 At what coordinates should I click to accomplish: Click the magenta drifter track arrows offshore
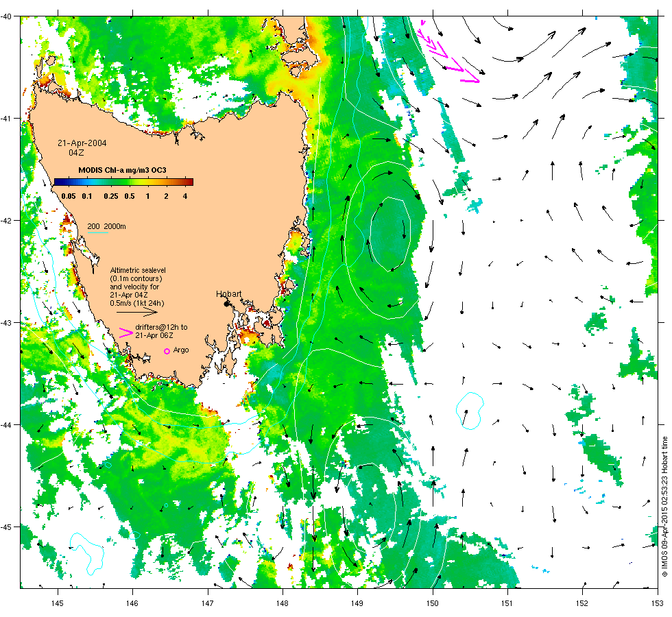coord(448,51)
